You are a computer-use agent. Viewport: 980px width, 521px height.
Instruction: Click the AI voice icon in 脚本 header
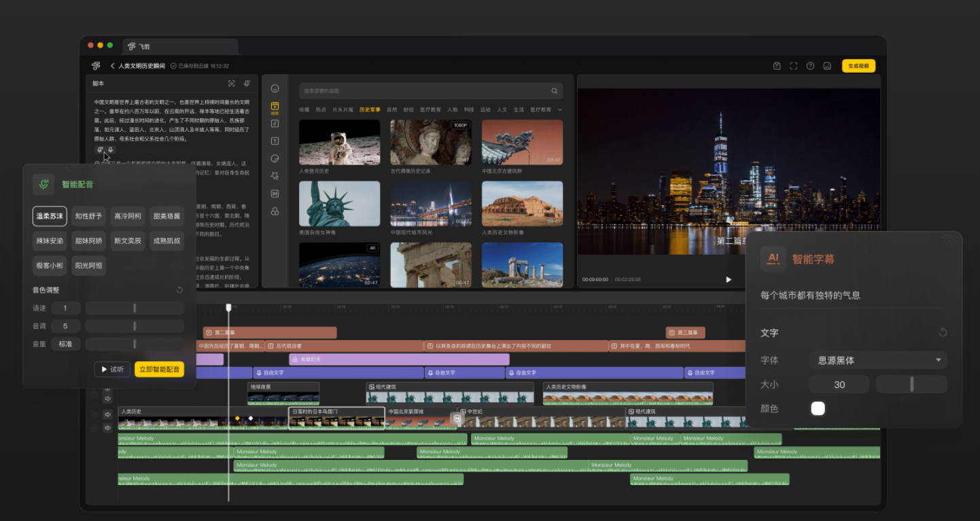pyautogui.click(x=247, y=84)
